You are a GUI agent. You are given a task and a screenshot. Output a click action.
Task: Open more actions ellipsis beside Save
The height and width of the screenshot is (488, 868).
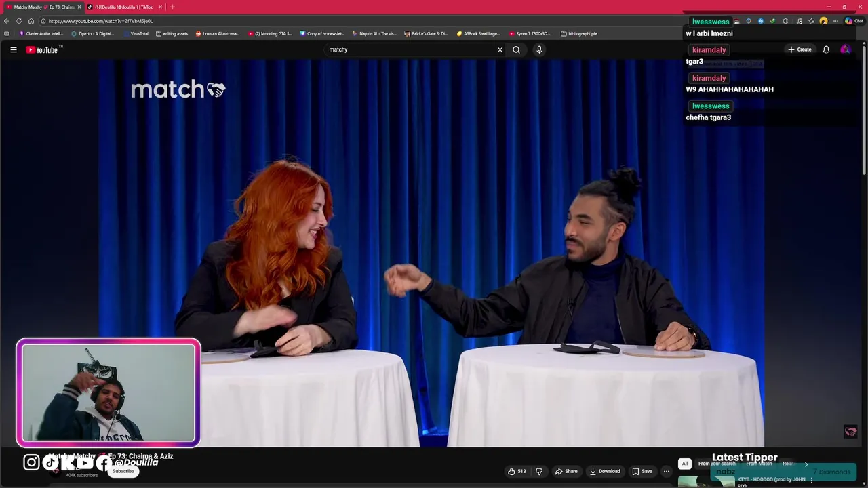(x=667, y=471)
